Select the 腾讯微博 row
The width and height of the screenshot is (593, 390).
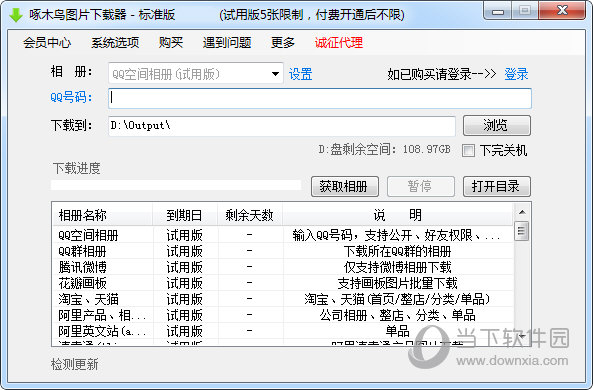283,267
